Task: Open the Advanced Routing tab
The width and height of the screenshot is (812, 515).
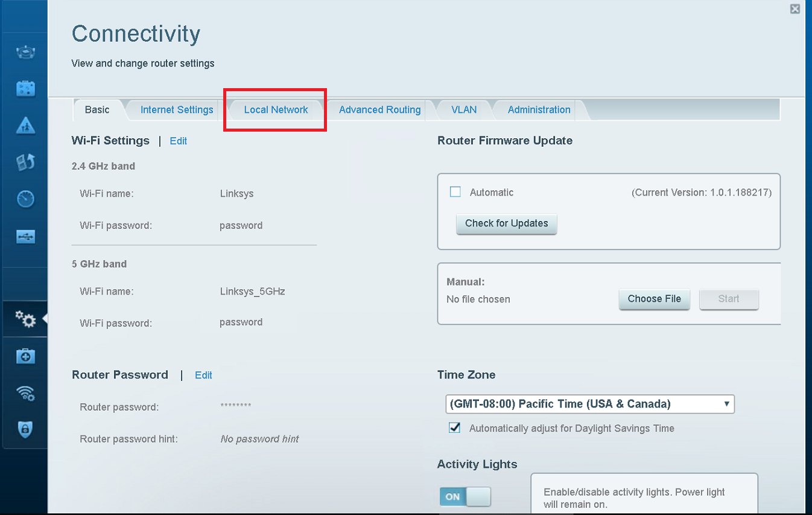Action: click(x=379, y=110)
